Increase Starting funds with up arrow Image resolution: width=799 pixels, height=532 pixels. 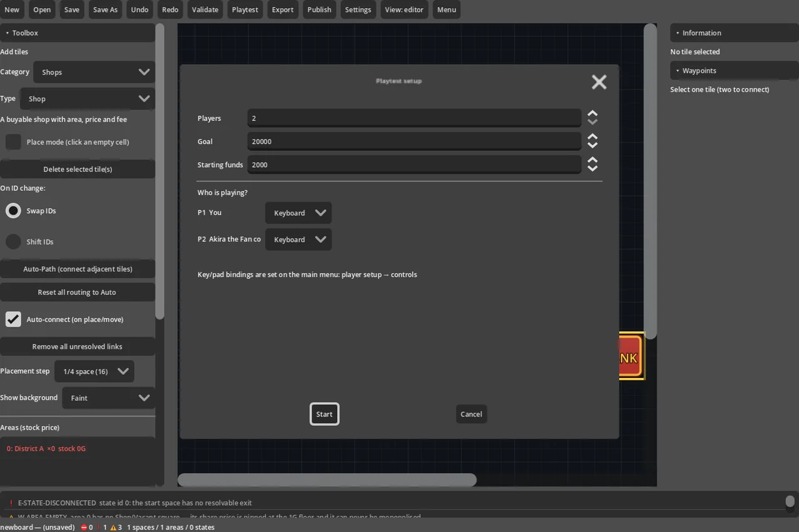[592, 160]
